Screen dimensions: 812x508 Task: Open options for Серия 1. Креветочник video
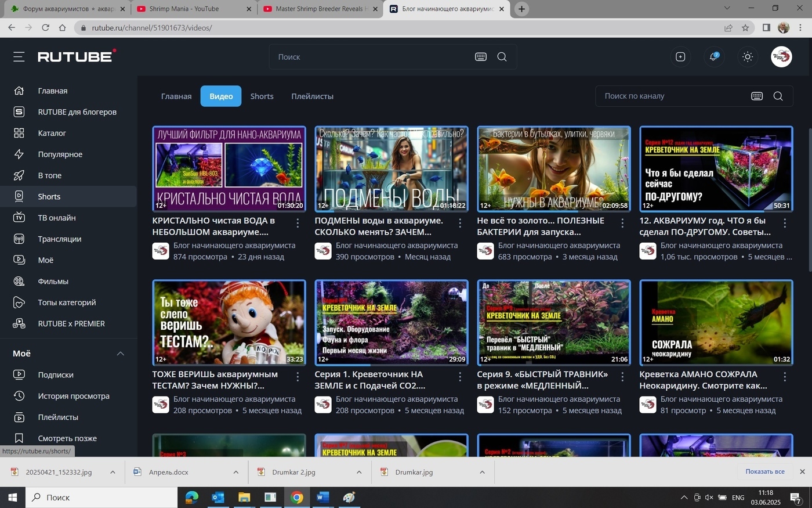[x=460, y=377]
